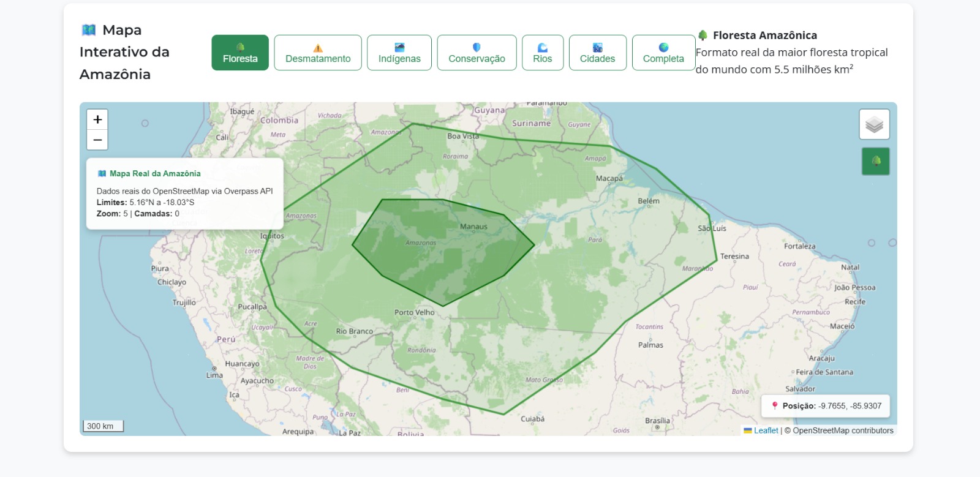Click the São Luís label
980x477 pixels.
click(x=712, y=228)
